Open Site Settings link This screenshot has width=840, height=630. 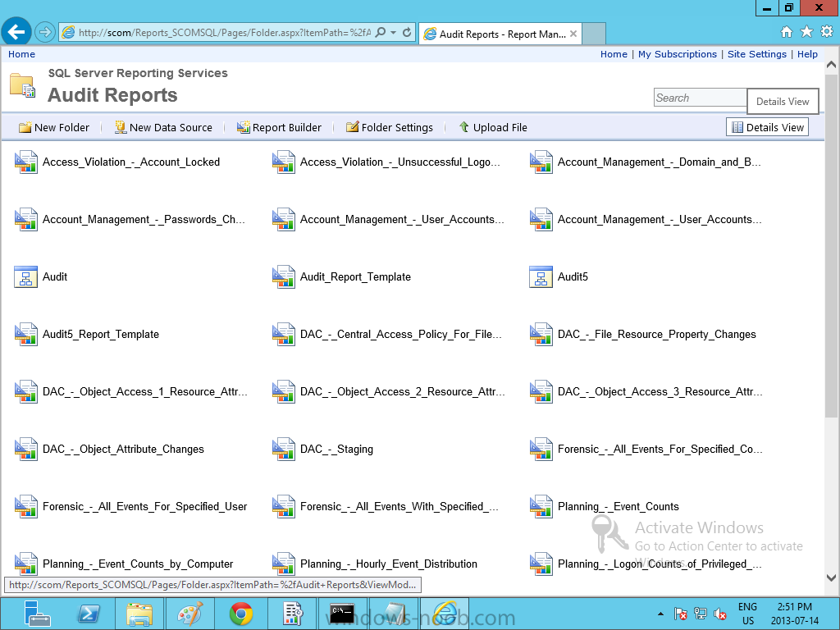[x=756, y=54]
